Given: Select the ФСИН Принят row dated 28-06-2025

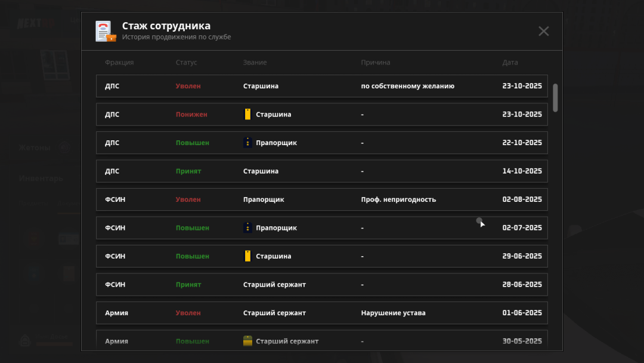Looking at the screenshot, I should pos(321,285).
